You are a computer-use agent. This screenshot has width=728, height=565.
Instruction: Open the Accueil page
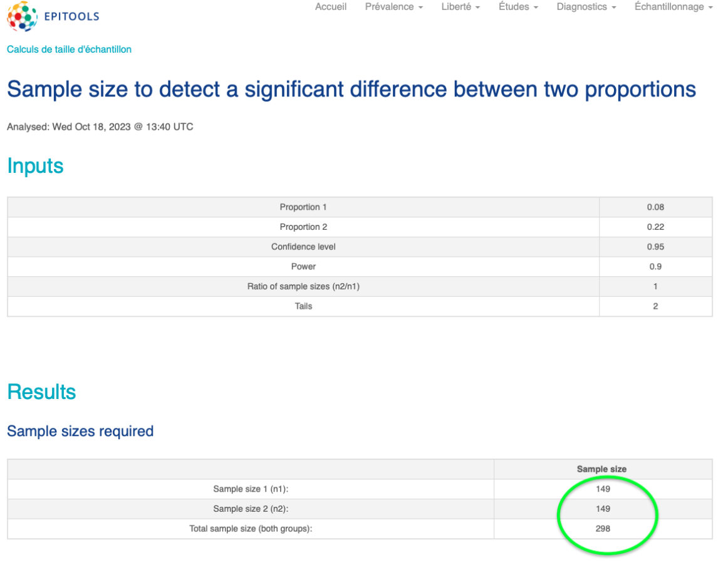pos(331,7)
